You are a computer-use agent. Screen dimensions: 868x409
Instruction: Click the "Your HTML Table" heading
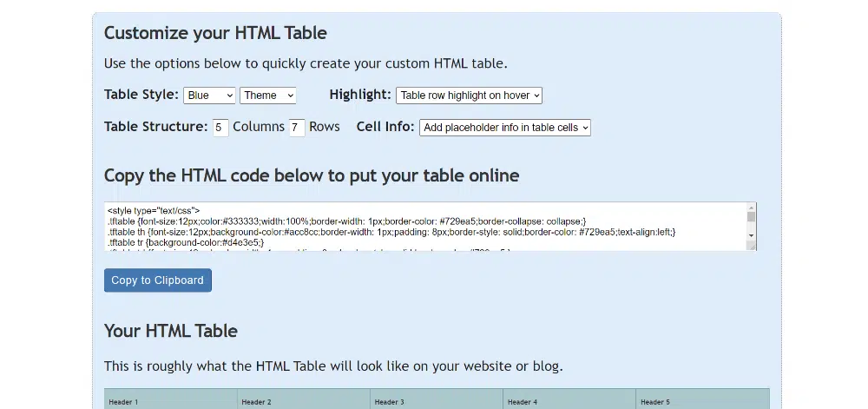point(171,331)
